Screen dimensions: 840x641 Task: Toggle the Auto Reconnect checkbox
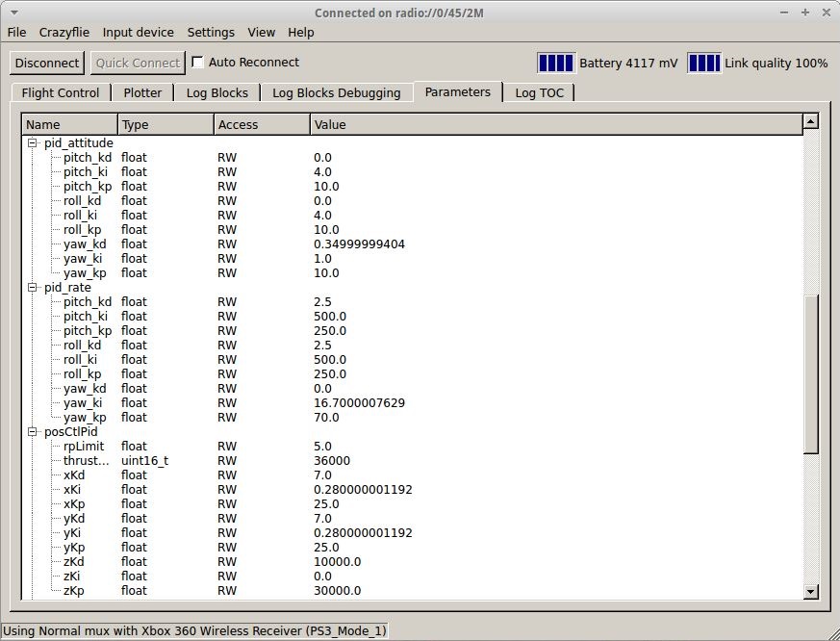pyautogui.click(x=198, y=63)
